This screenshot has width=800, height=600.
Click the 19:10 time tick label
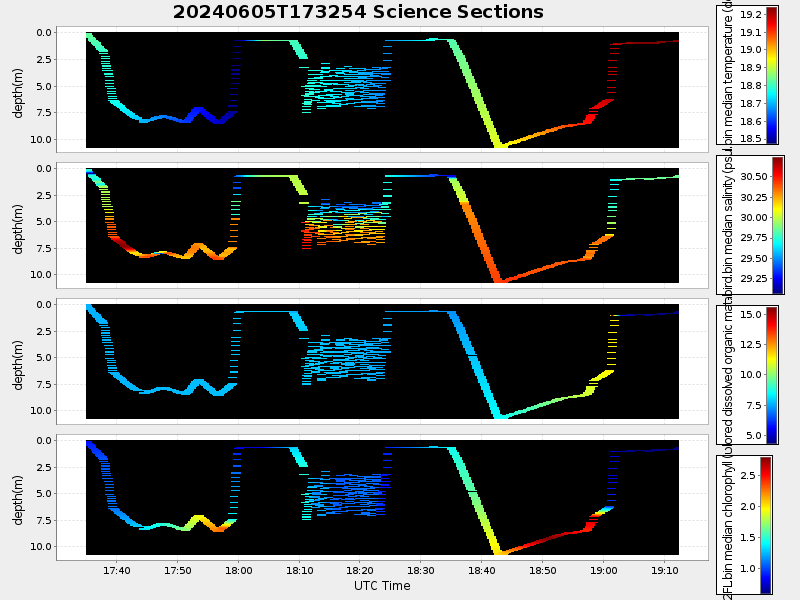tap(664, 570)
